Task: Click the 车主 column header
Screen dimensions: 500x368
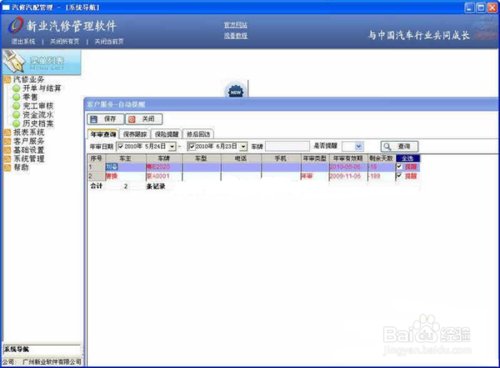Action: pos(125,158)
